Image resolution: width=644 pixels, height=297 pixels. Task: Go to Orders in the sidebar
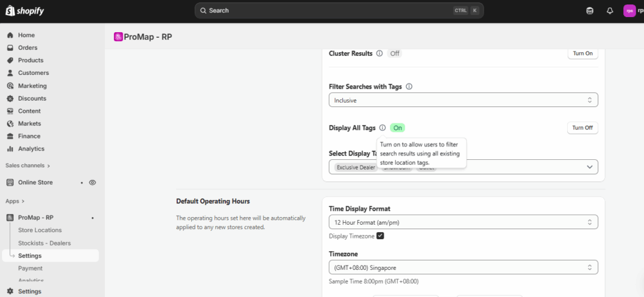coord(28,48)
